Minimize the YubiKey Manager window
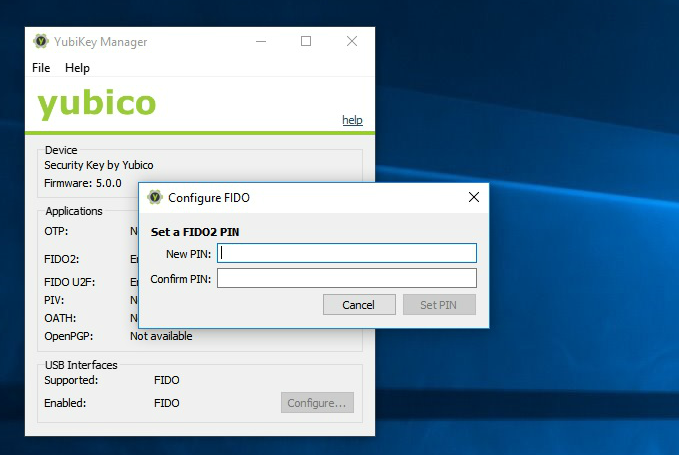Image resolution: width=679 pixels, height=455 pixels. click(260, 42)
